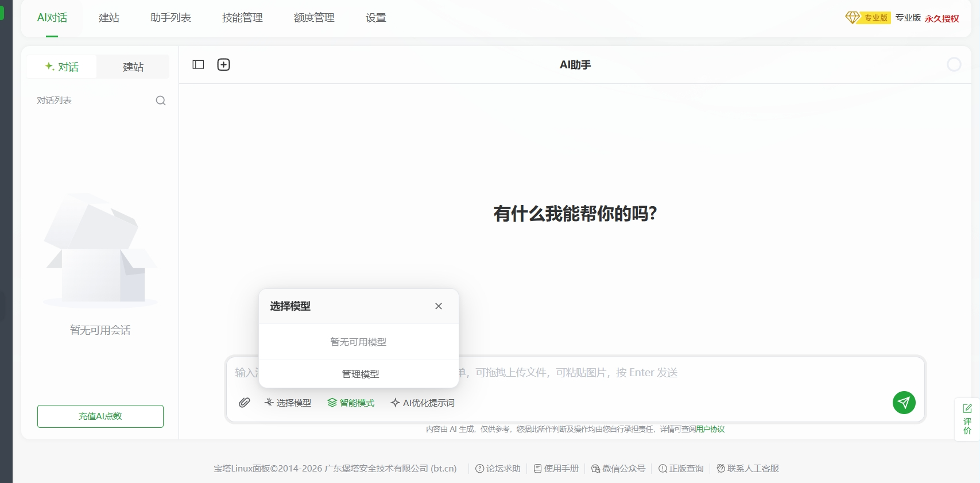Start a new chat with plus icon
The image size is (980, 483).
tap(223, 65)
